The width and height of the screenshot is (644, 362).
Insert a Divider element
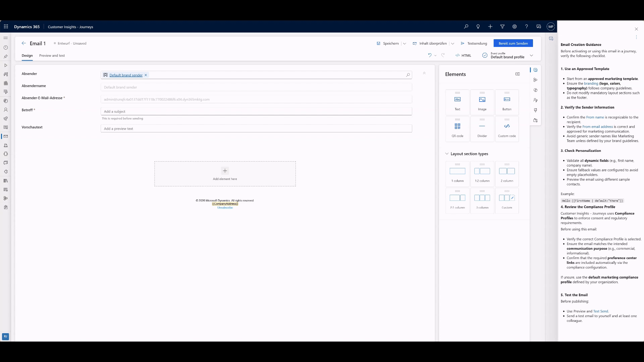click(482, 129)
